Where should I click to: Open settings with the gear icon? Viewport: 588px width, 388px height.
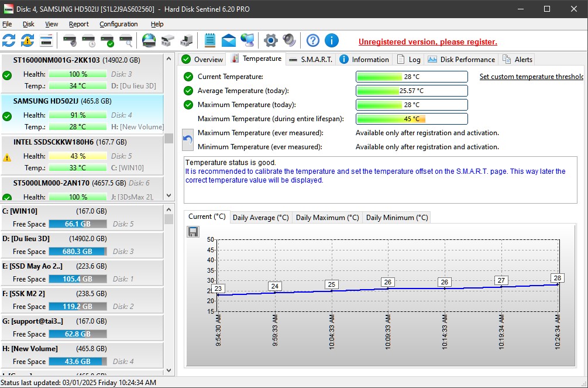(x=270, y=40)
